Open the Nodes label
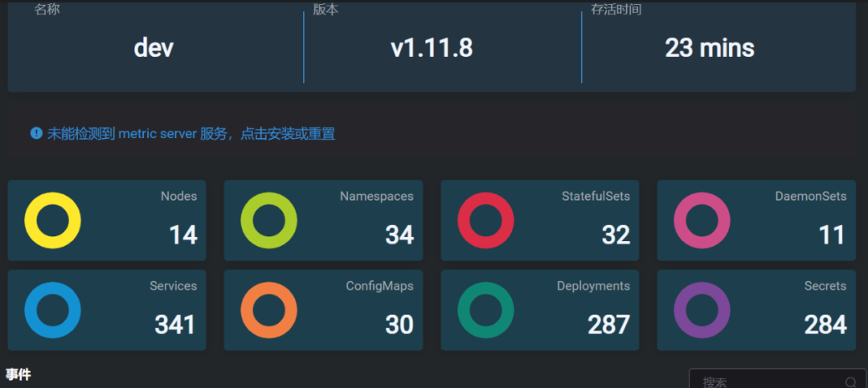868x388 pixels. [178, 196]
